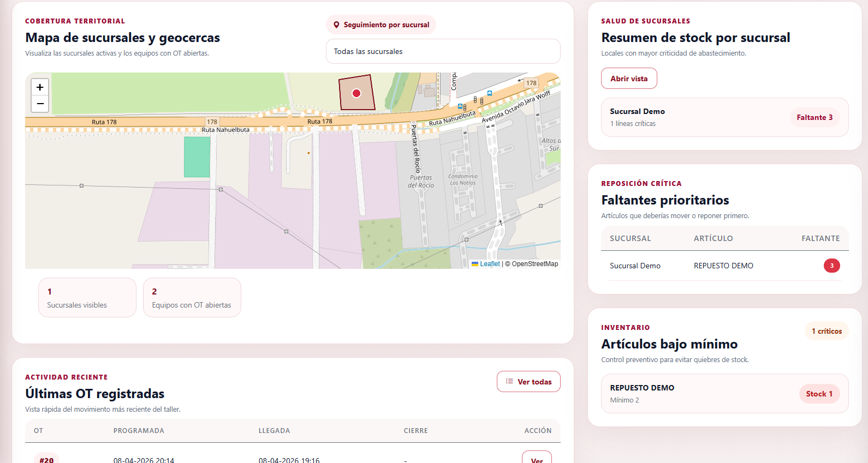Open the Leaflet attribution link
Image resolution: width=868 pixels, height=463 pixels.
(x=490, y=264)
